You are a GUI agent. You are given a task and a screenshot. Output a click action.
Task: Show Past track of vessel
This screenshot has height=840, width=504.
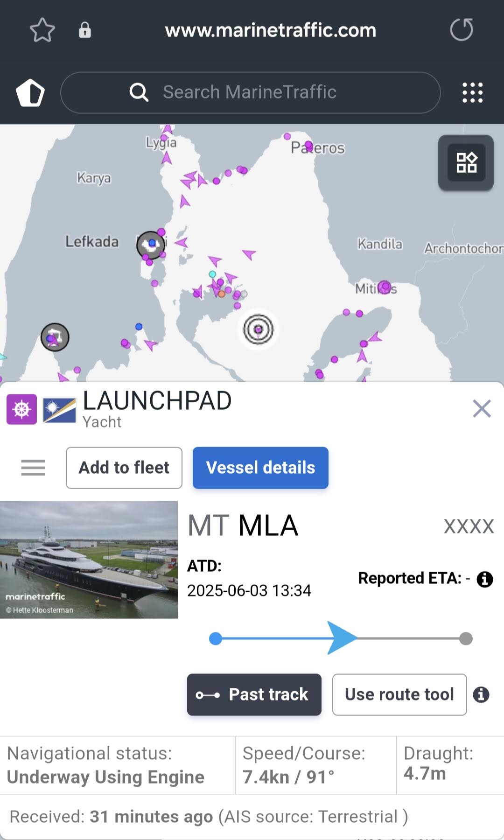tap(254, 694)
